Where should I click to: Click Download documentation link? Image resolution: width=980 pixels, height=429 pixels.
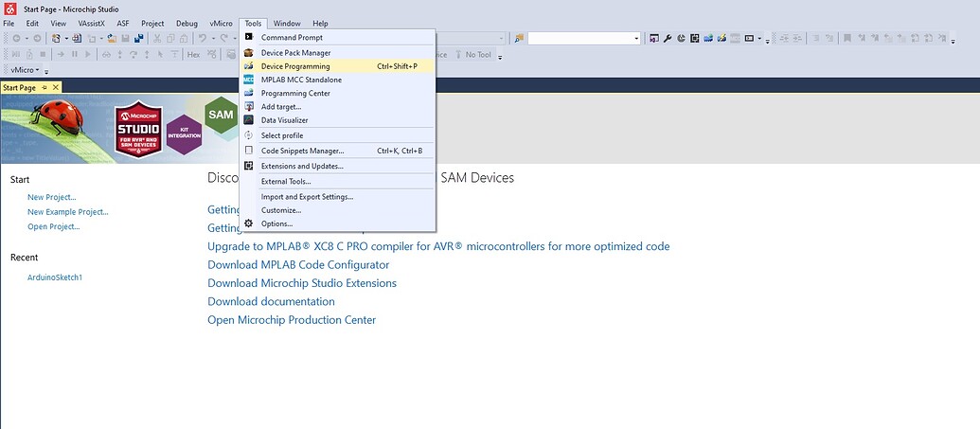click(271, 301)
